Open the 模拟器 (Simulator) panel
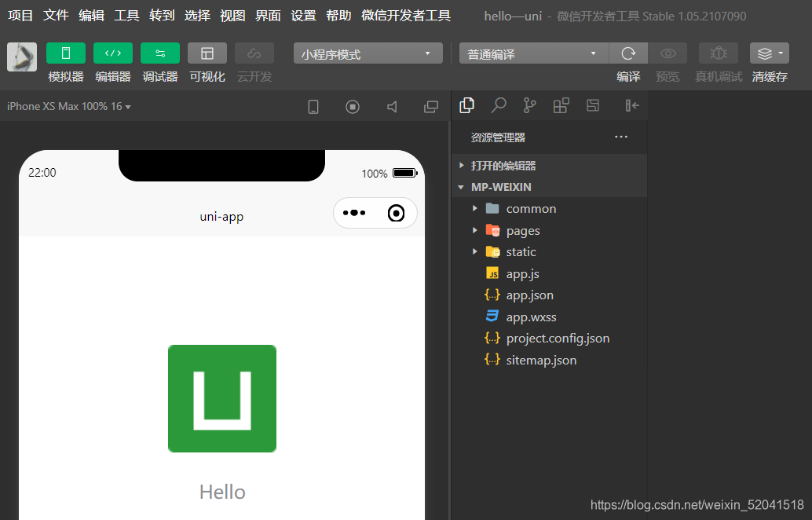 (65, 53)
